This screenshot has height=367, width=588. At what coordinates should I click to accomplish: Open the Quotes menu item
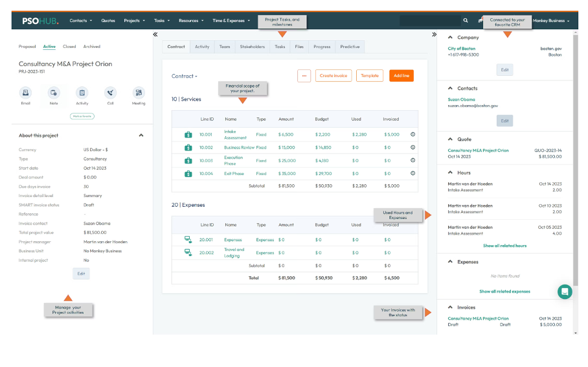(108, 21)
